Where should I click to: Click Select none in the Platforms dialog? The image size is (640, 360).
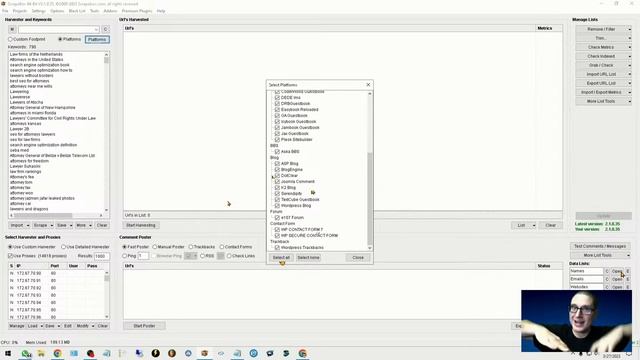[x=308, y=258]
